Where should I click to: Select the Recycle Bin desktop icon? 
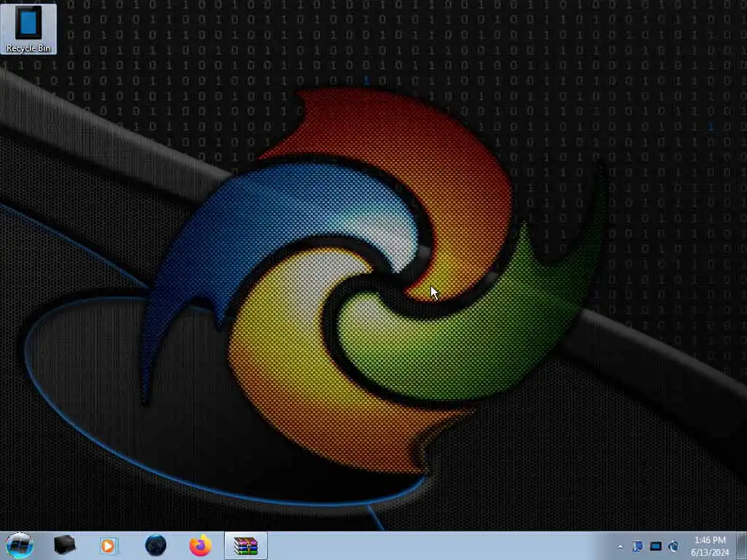[x=28, y=28]
